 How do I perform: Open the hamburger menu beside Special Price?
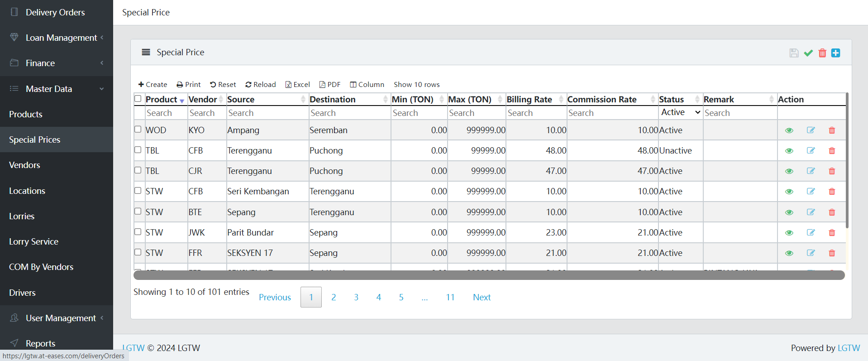coord(146,52)
